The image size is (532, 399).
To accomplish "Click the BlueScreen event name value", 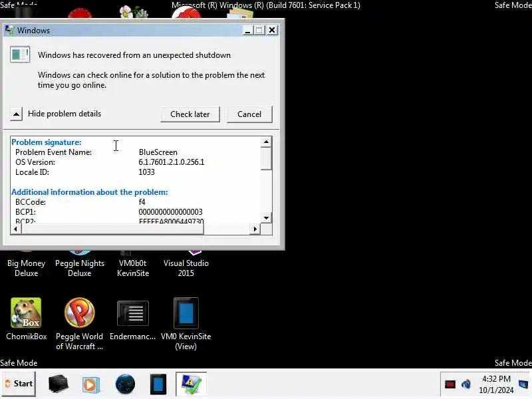I will tap(158, 152).
